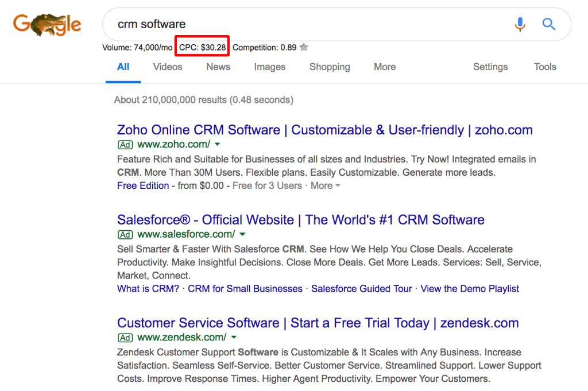Click the Ad badge for zoho.com
The width and height of the screenshot is (588, 391).
pyautogui.click(x=125, y=145)
